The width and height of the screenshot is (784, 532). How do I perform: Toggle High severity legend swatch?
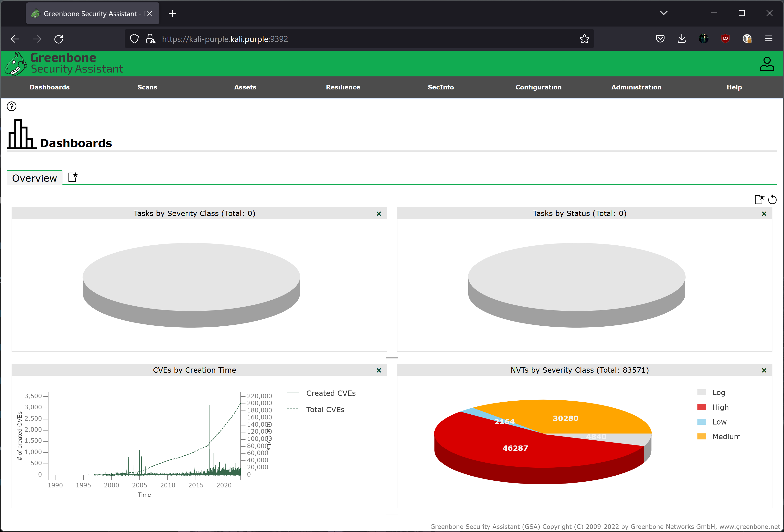(x=702, y=407)
